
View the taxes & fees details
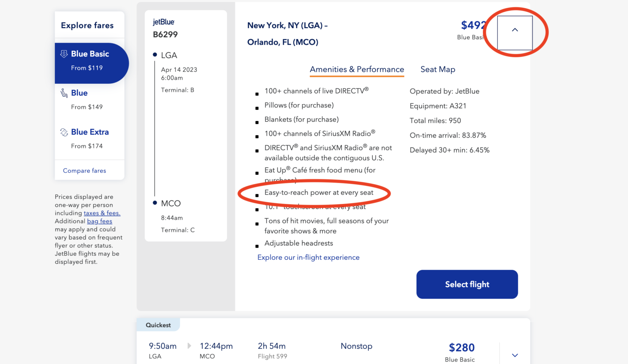click(102, 213)
